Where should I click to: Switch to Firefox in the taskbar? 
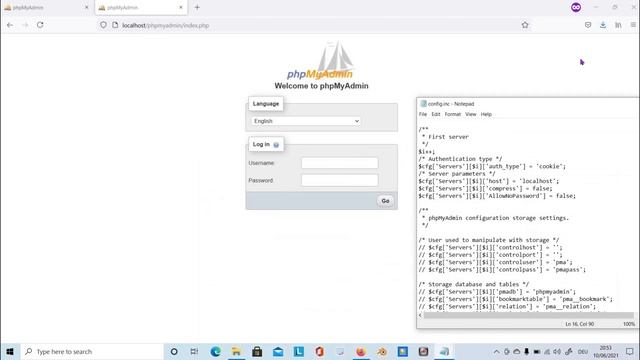point(361,351)
